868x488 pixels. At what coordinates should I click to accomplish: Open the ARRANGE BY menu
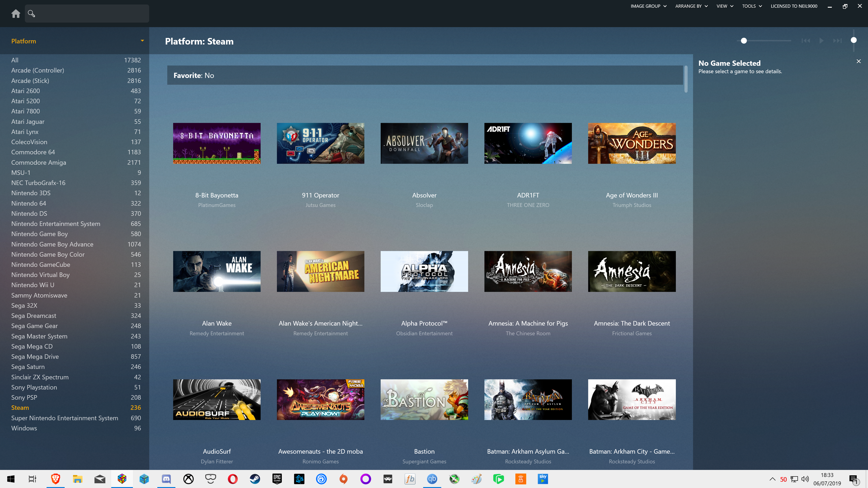(x=691, y=6)
